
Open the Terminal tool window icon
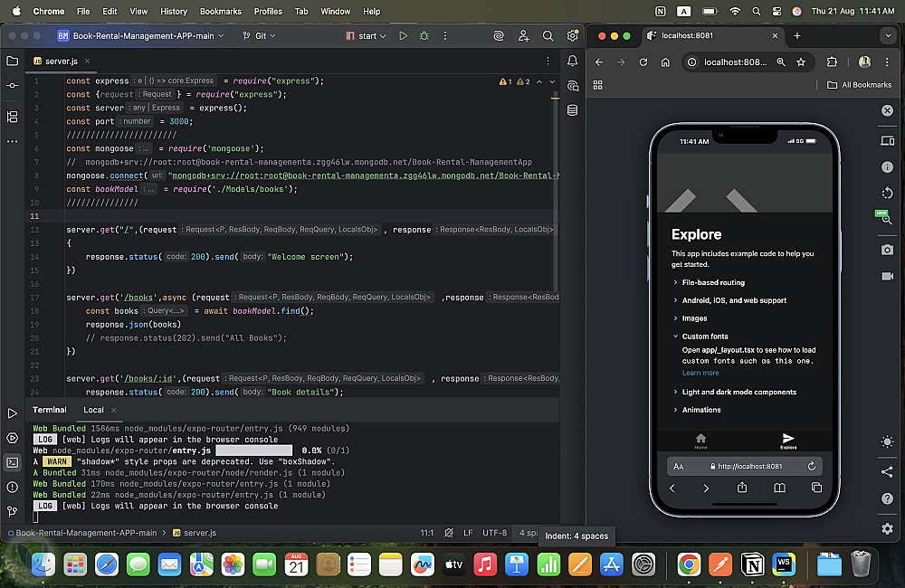tap(12, 463)
